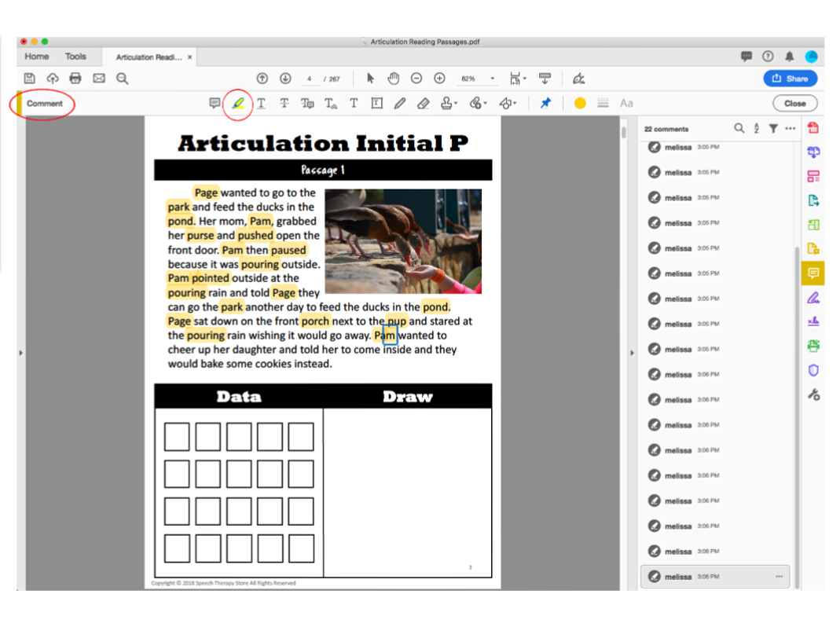This screenshot has height=627, width=840.
Task: Click the highlighted word 'porch' in the passage
Action: (315, 321)
